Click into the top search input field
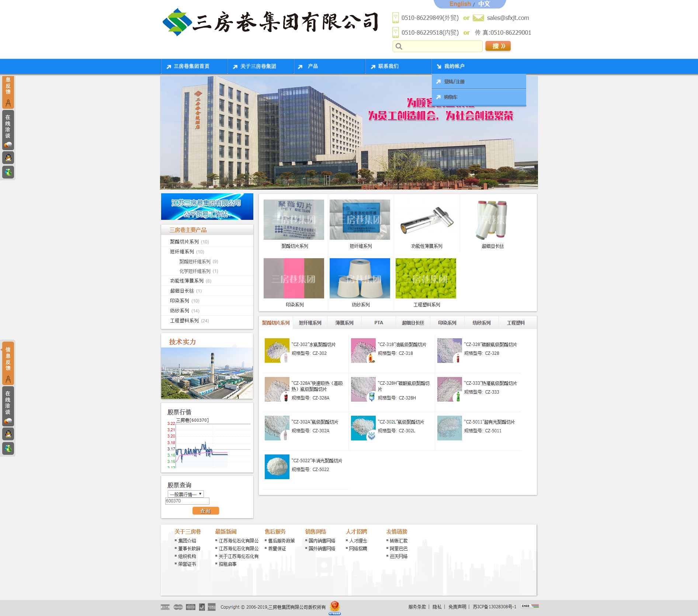Screen dimensions: 698x616 coord(438,46)
